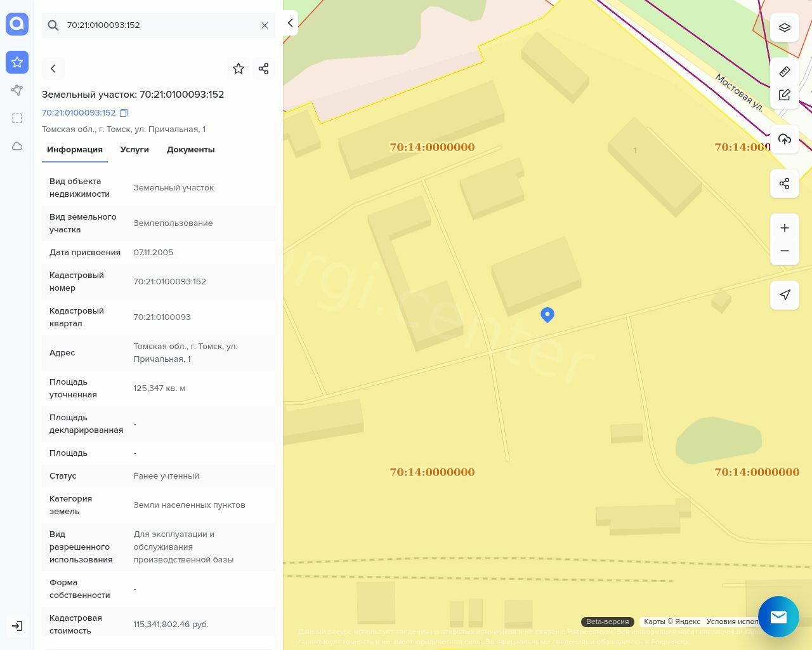This screenshot has height=650, width=812.
Task: Open the map layers switcher
Action: point(785,27)
